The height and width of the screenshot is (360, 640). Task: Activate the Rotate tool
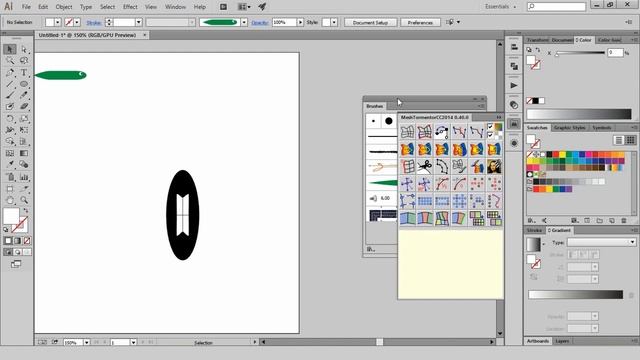[x=10, y=119]
